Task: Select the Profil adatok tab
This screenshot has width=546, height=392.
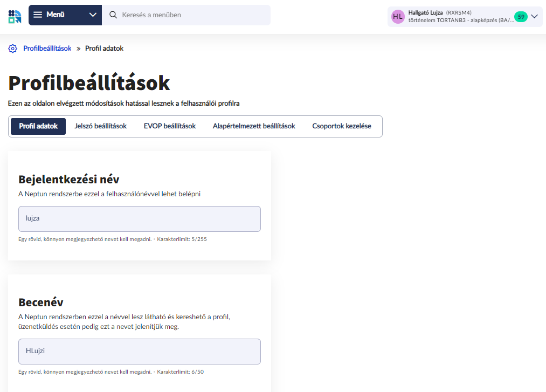Action: (x=38, y=126)
